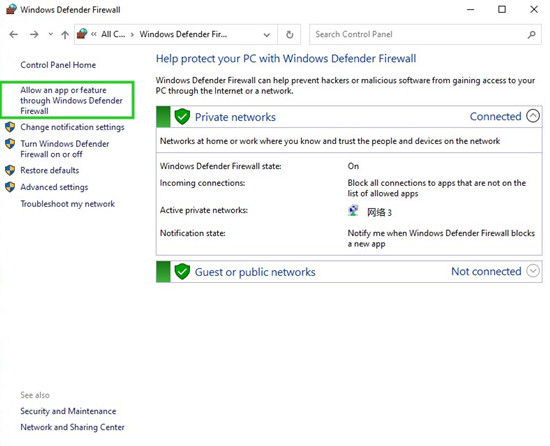This screenshot has height=446, width=550.
Task: Click shield icon beside Turn Firewall on or off
Action: point(10,143)
